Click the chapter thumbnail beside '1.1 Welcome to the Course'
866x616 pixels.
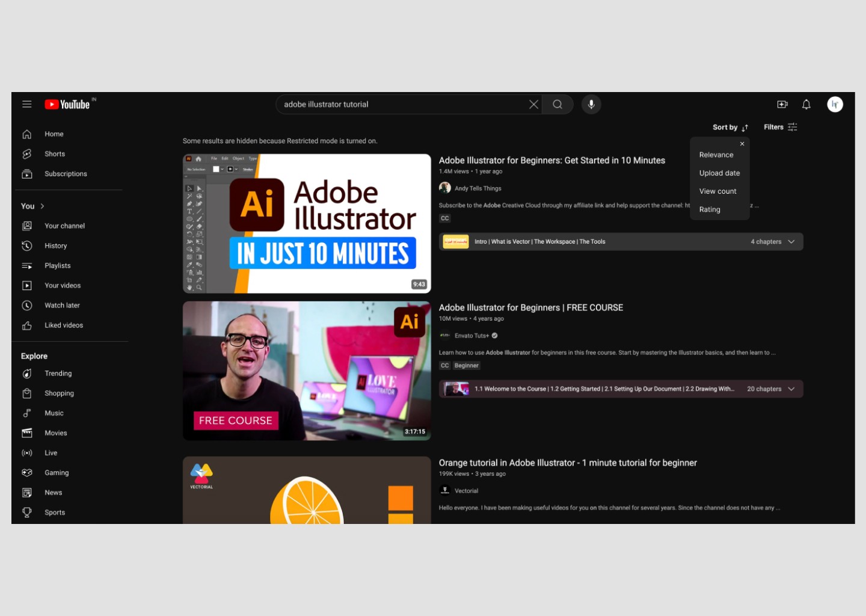coord(456,389)
